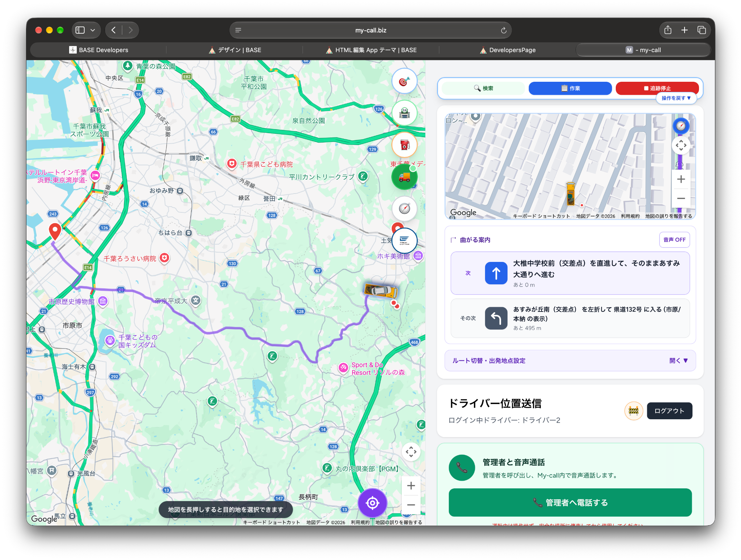Click the Google logo on main map
This screenshot has width=741, height=560.
44,519
